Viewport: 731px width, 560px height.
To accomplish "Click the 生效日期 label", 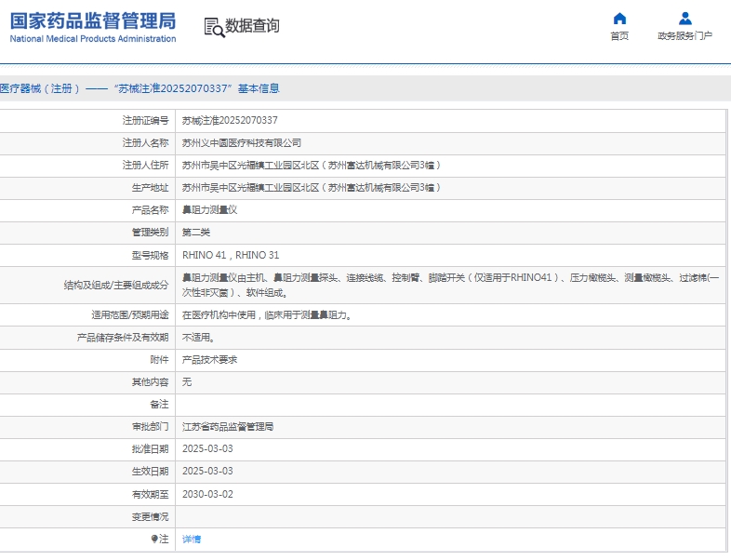I will 150,472.
